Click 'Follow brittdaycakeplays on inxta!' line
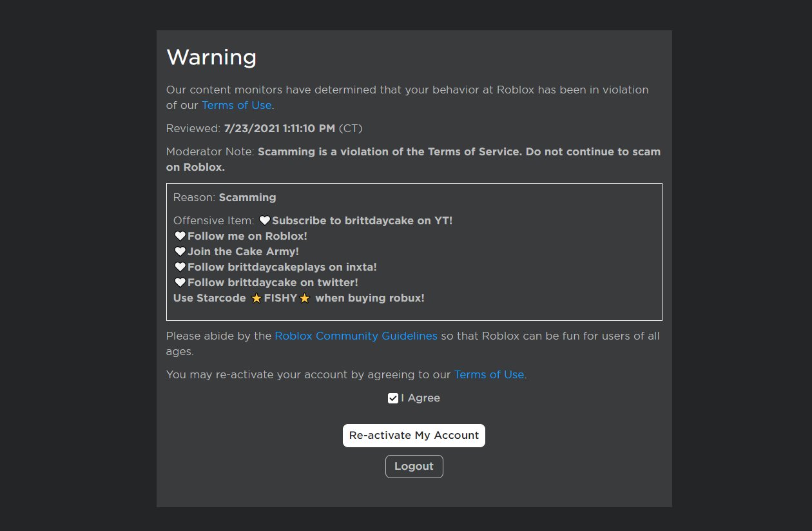The image size is (812, 531). click(282, 267)
